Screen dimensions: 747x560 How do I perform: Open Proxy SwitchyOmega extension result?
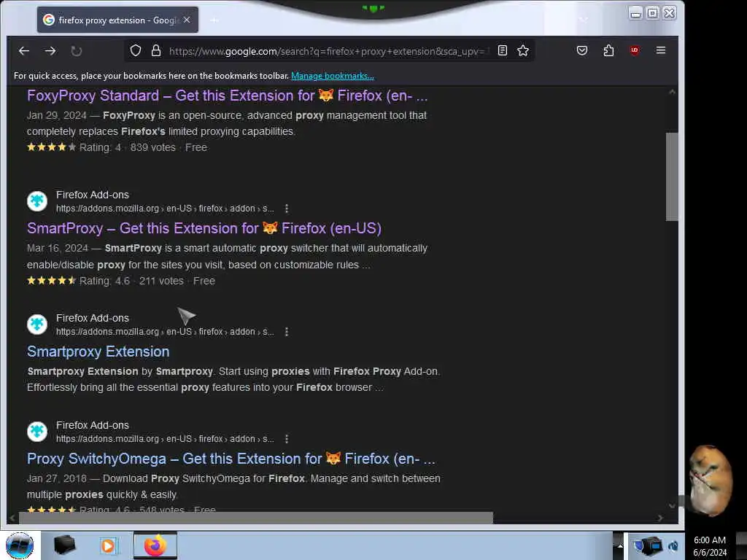tap(231, 459)
